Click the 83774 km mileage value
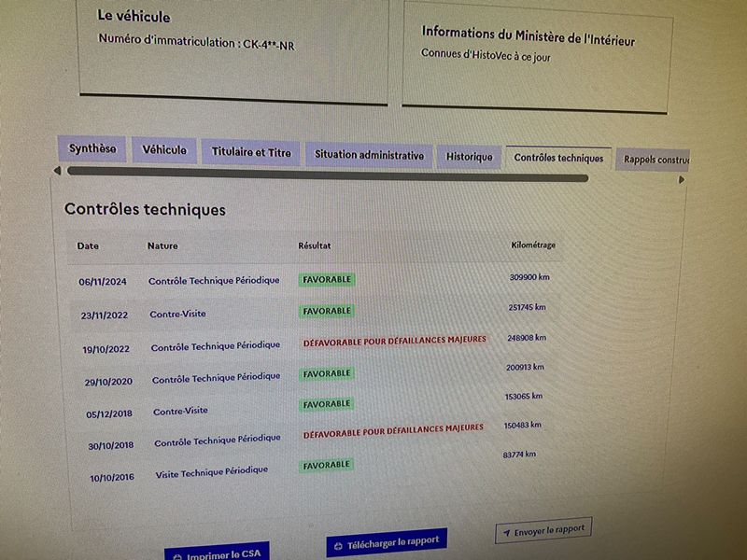This screenshot has height=560, width=747. pyautogui.click(x=519, y=455)
